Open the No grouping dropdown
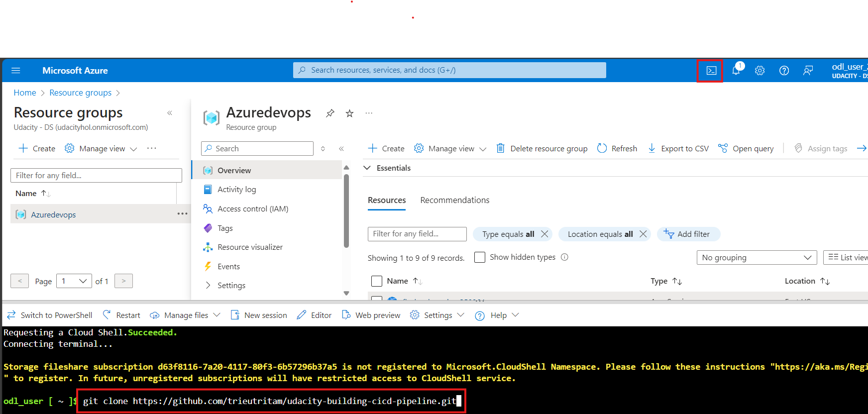 (757, 257)
